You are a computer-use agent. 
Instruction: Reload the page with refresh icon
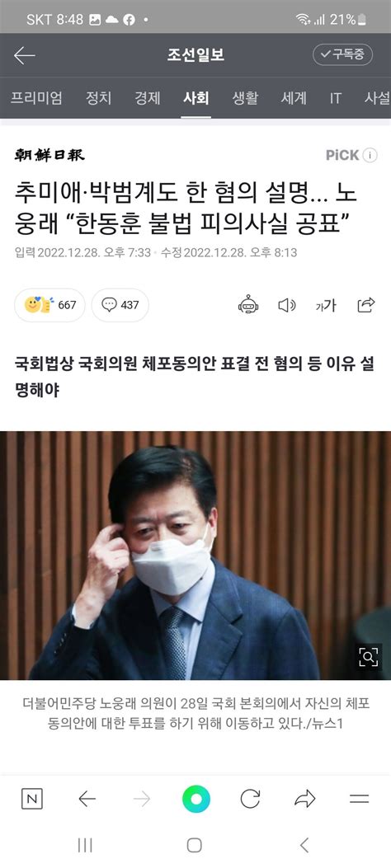[x=250, y=799]
